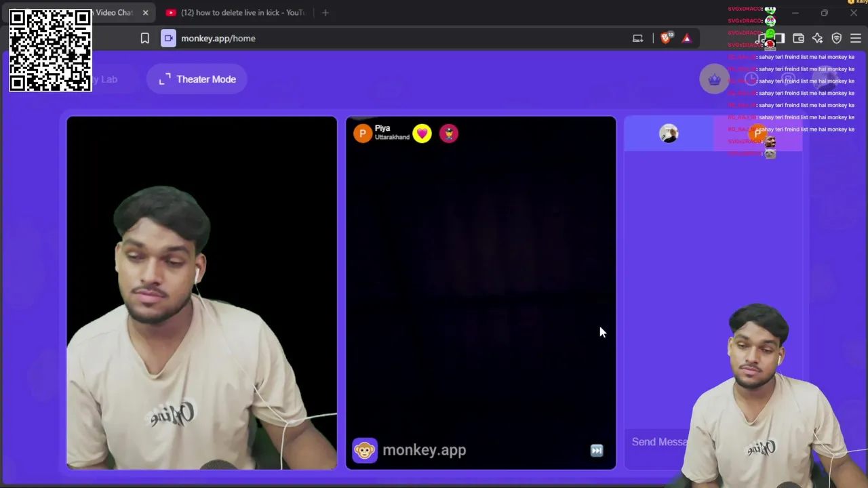Skip to the next match in monkey.app
The width and height of the screenshot is (868, 488).
pos(597,451)
